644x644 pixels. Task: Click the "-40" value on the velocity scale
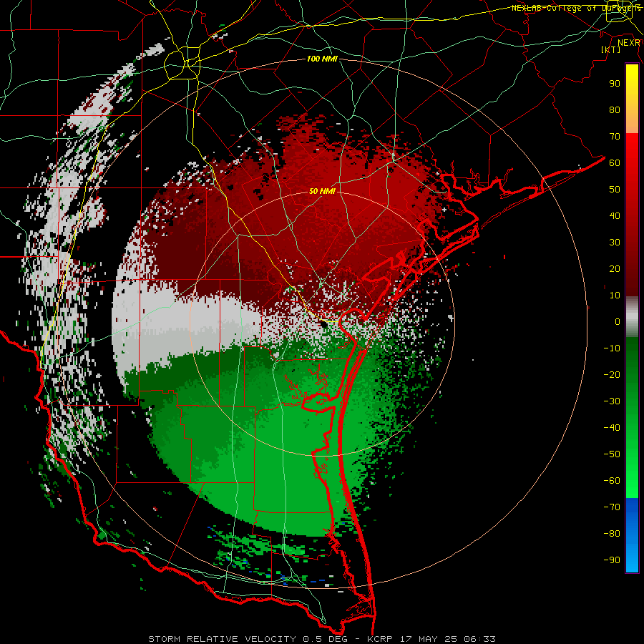coord(612,428)
